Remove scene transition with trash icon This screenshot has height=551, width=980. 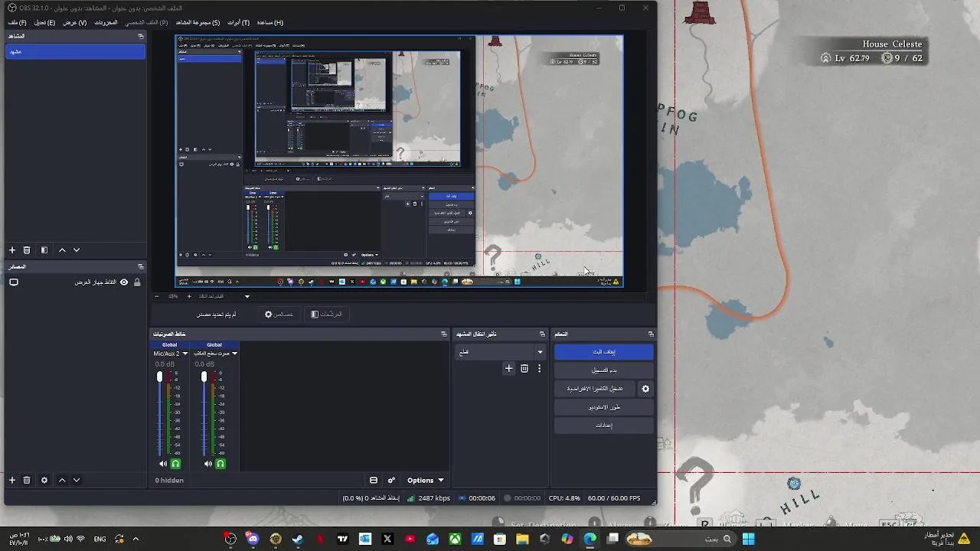pyautogui.click(x=524, y=369)
